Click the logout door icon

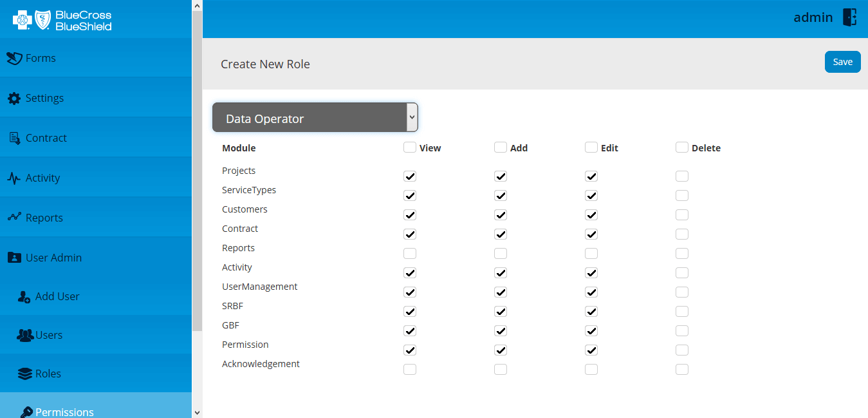click(850, 17)
